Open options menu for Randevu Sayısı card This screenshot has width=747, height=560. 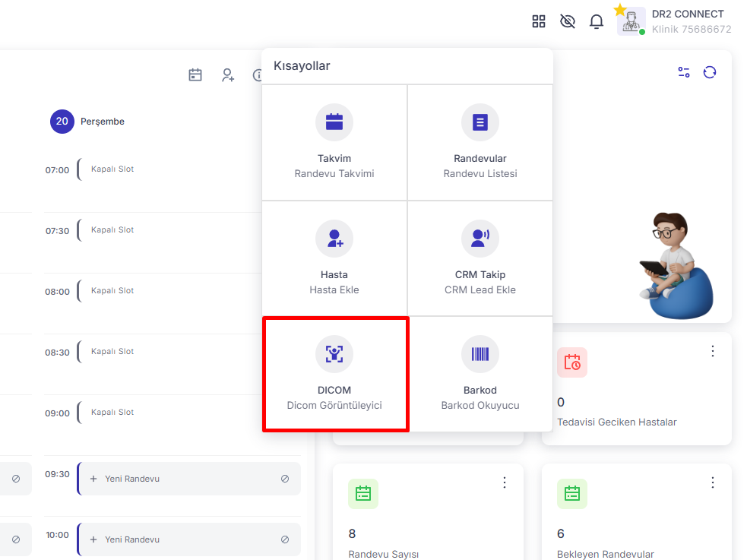tap(505, 482)
